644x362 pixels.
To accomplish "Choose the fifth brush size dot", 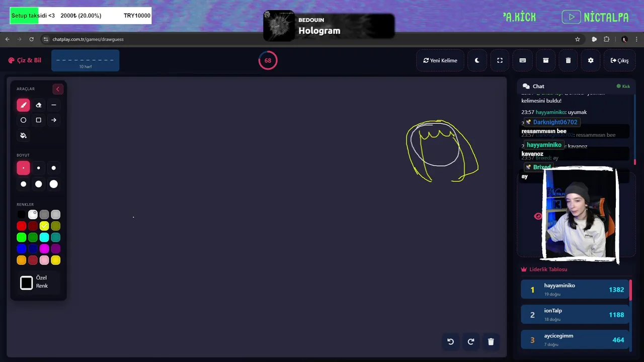I will pos(38,184).
